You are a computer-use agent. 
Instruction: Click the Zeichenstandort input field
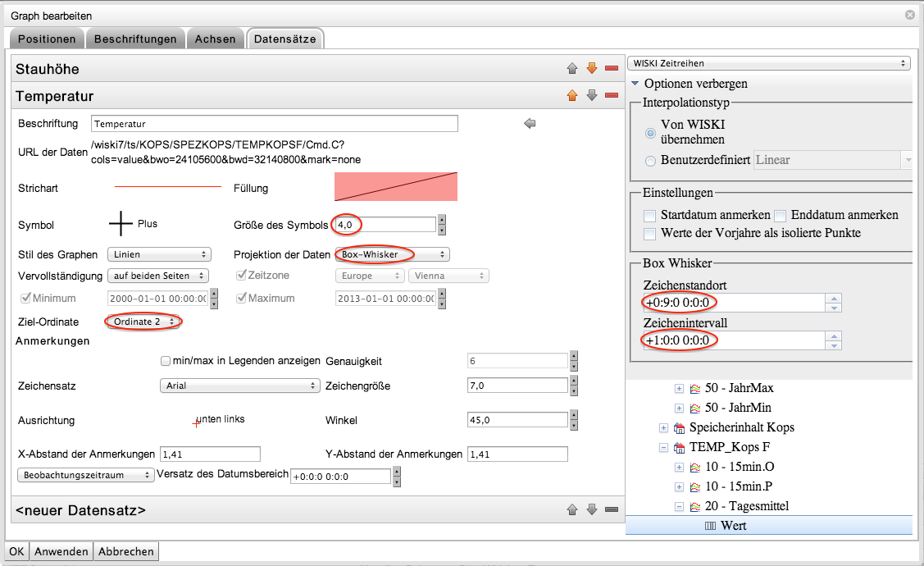[x=735, y=302]
